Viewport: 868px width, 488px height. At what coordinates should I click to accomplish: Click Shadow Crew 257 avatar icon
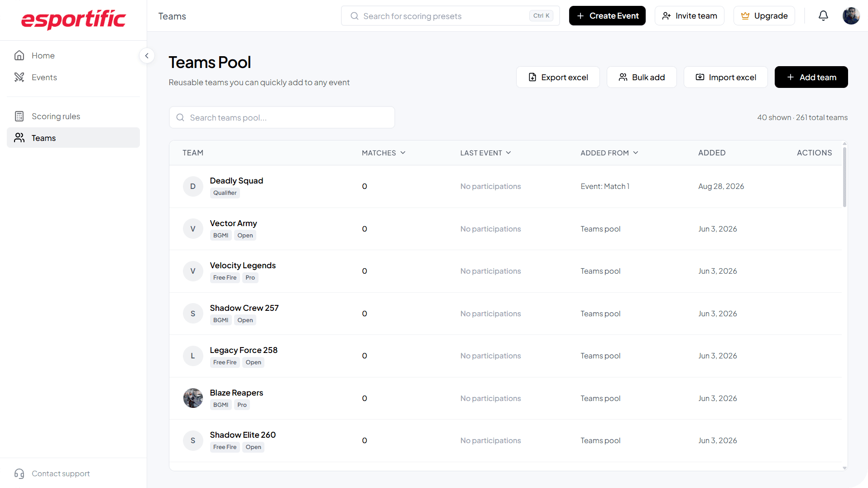coord(193,314)
